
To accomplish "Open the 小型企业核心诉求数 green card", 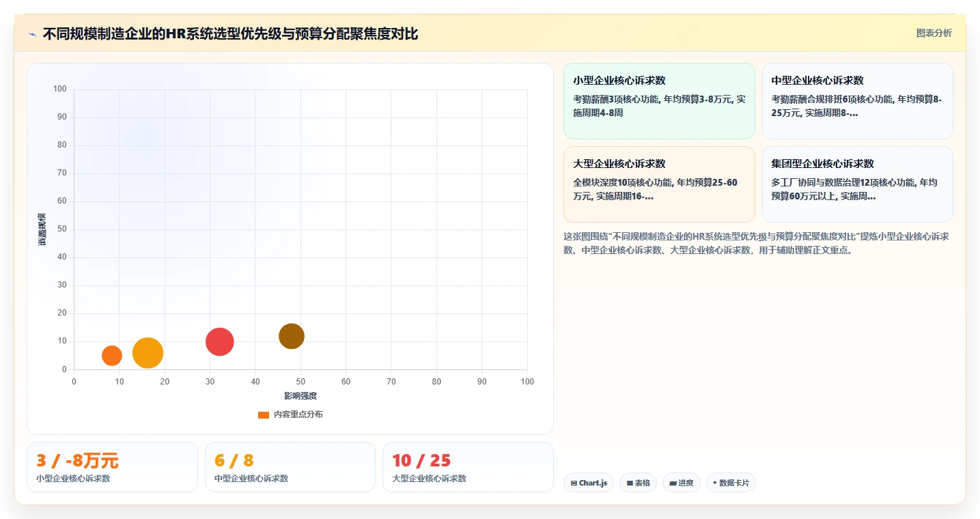I will pos(659,101).
